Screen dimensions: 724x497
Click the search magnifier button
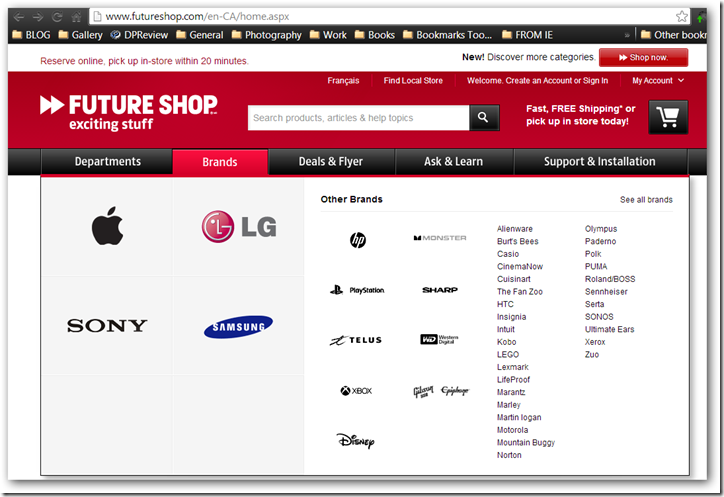pyautogui.click(x=483, y=118)
